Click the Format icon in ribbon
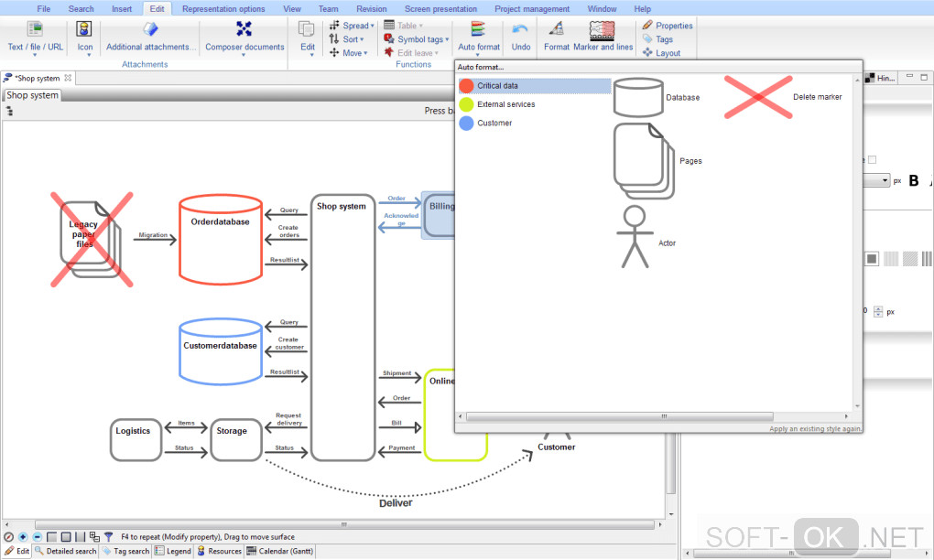 (x=557, y=29)
